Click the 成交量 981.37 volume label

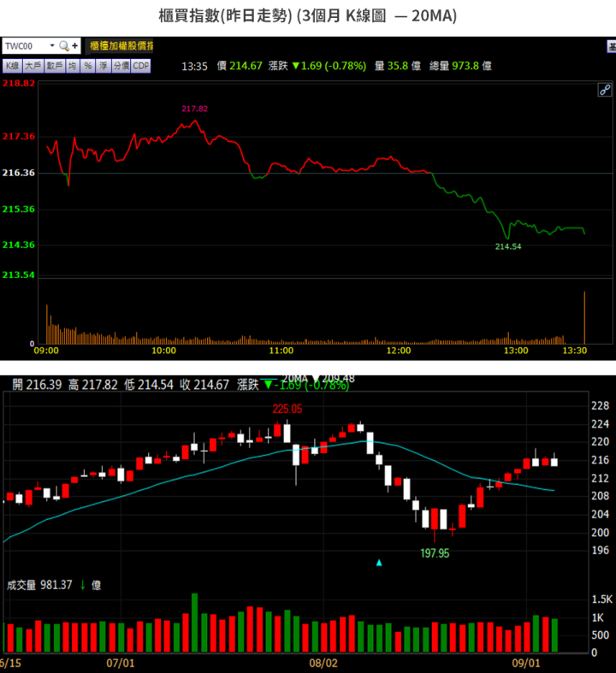(39, 585)
